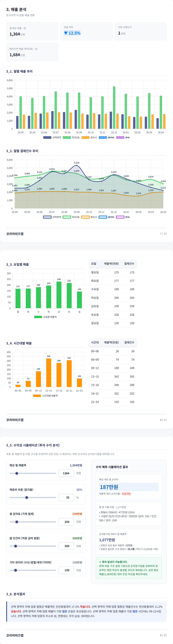Viewport: 173px width, 644px height.
Task: Click the 금 bar labeled 239 in 요일별 chart
Action: click(x=59, y=295)
